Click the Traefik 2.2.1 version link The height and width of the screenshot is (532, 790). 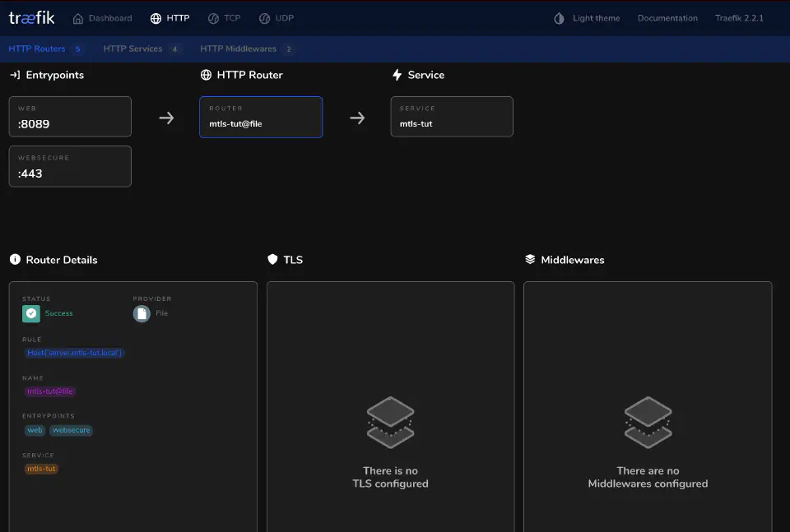point(739,18)
